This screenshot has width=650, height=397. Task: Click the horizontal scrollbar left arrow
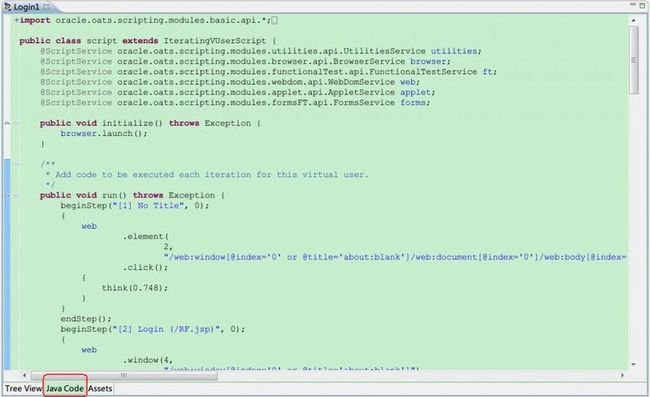pos(24,375)
